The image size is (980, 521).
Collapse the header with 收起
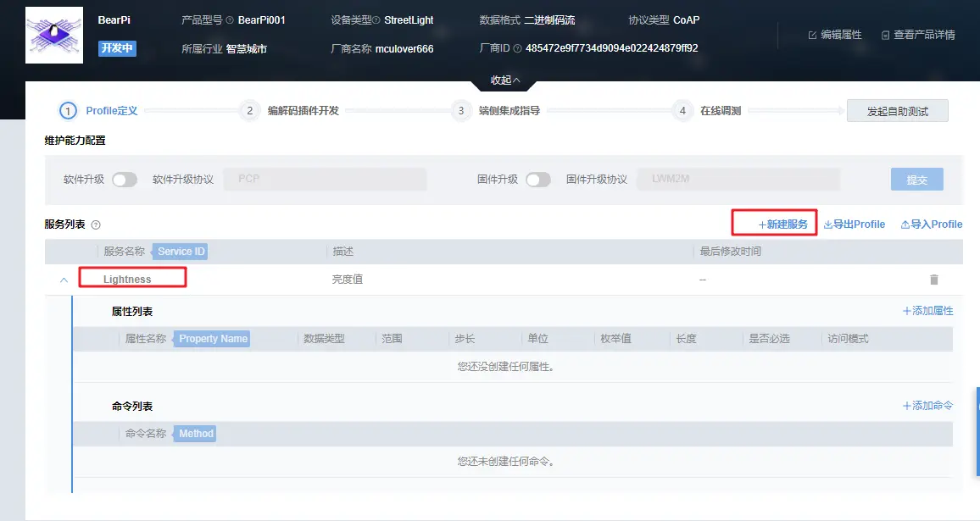point(505,80)
